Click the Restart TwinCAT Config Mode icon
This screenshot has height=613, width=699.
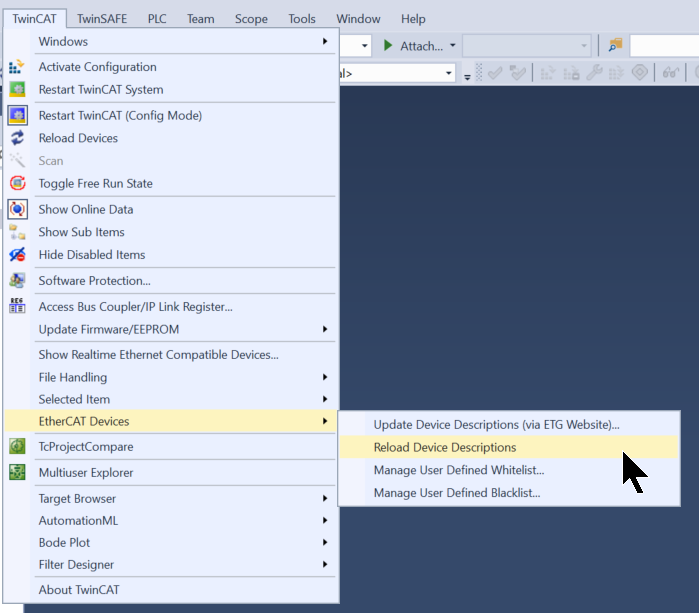(x=17, y=115)
